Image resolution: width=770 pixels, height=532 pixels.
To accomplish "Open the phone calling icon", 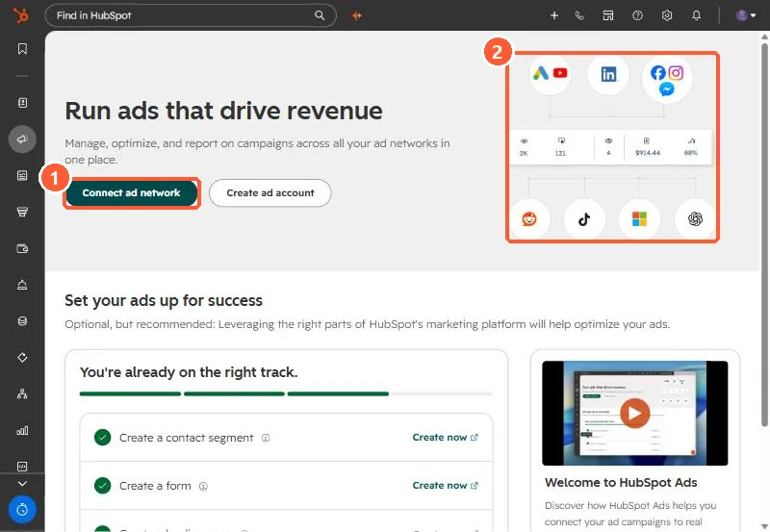I will tap(579, 15).
